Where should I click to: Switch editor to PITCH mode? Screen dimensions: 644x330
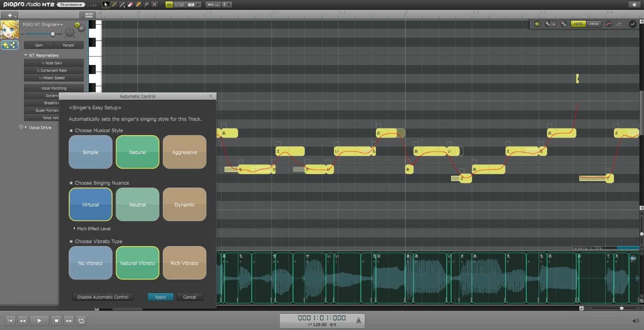(x=594, y=24)
